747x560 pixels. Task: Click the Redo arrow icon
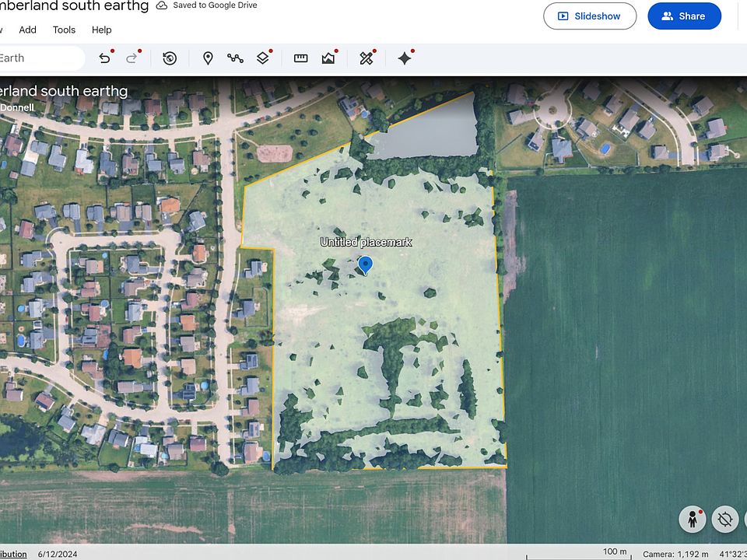132,58
